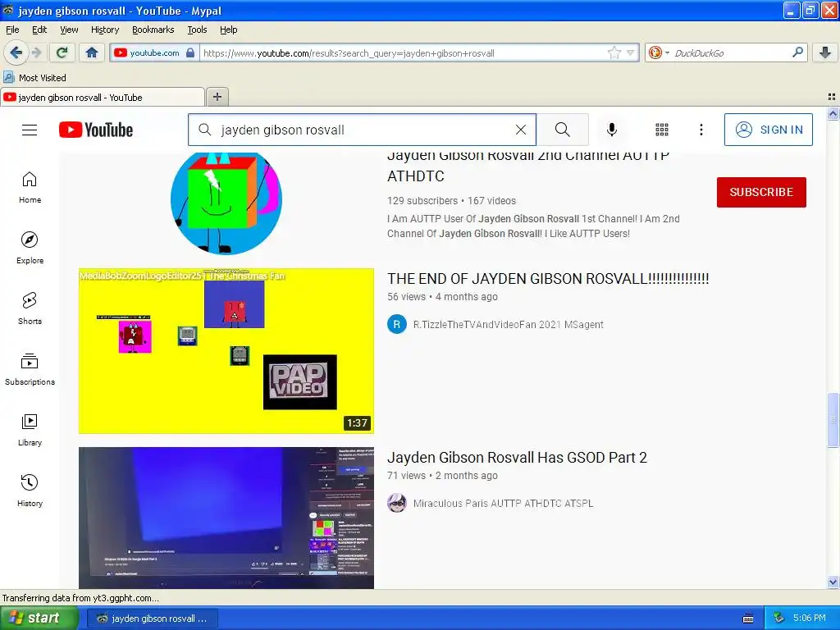Open THE END OF JAYDEN GIBSON ROSVALL video title
840x630 pixels.
coord(548,279)
